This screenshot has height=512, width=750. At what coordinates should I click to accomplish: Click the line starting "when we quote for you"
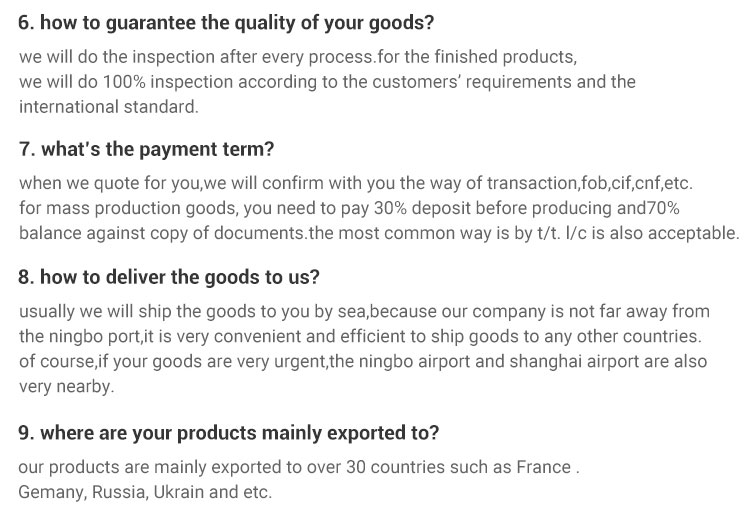[355, 185]
